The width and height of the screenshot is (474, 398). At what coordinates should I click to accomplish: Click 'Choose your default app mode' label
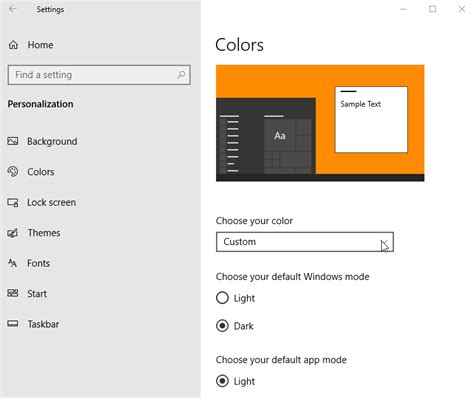(281, 360)
